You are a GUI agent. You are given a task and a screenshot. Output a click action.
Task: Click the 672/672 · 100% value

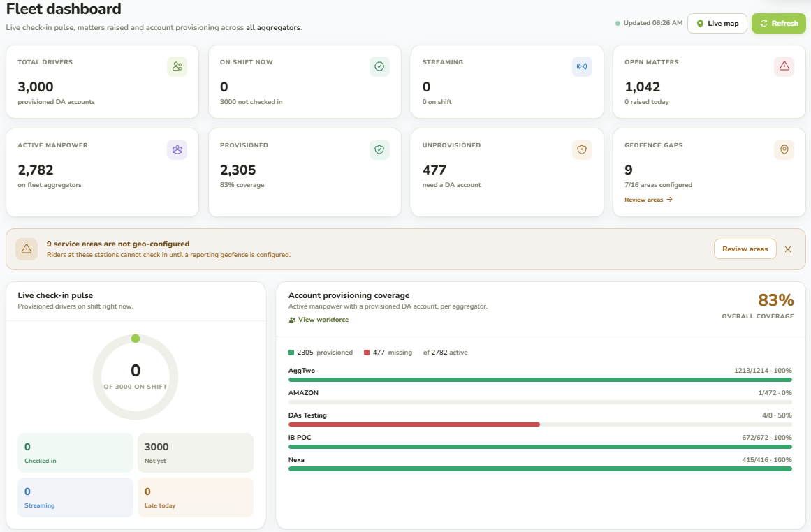point(767,437)
